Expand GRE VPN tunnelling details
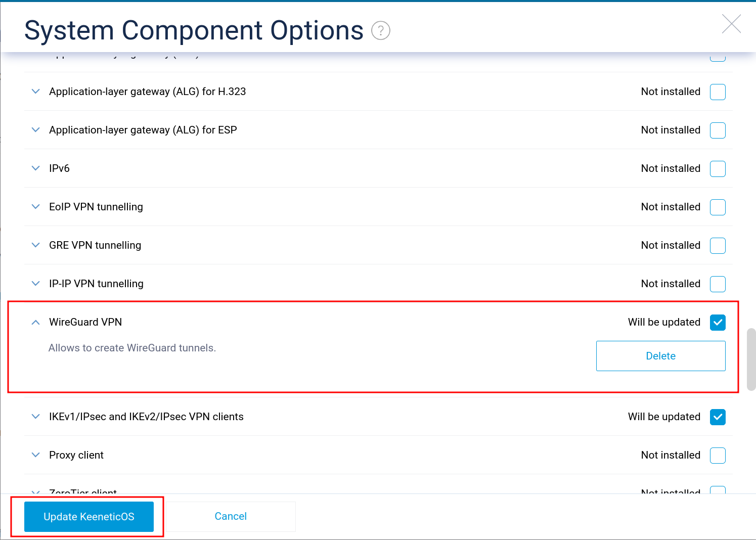 click(x=35, y=245)
